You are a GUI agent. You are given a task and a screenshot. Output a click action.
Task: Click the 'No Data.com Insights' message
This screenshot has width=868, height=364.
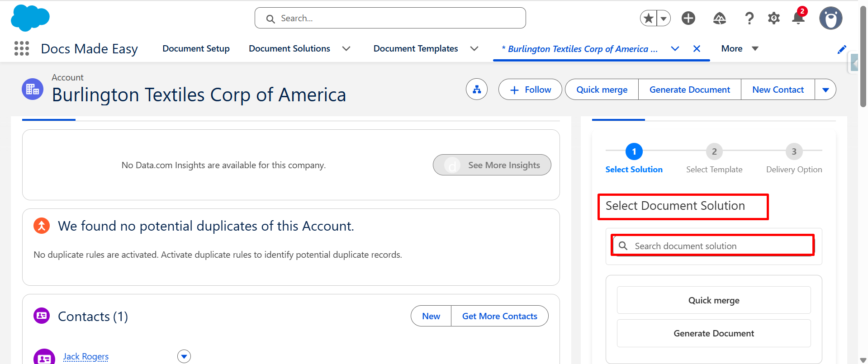click(x=223, y=165)
